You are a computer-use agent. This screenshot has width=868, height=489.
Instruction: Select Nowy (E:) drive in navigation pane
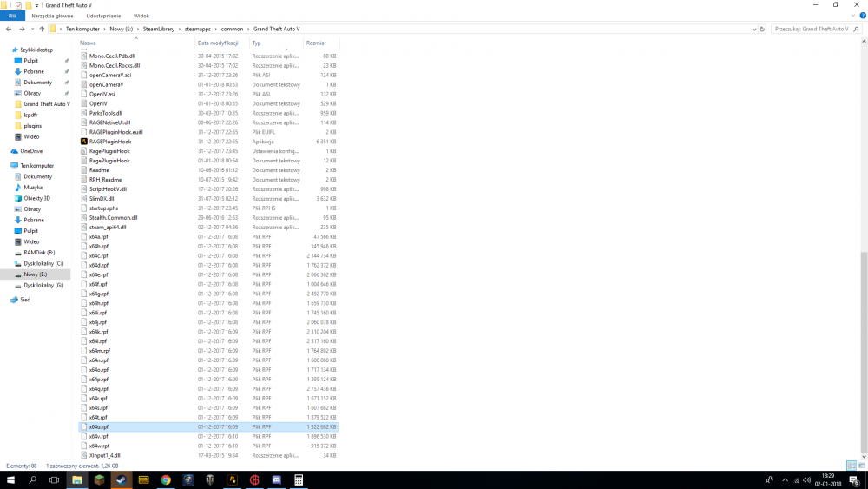coord(36,274)
